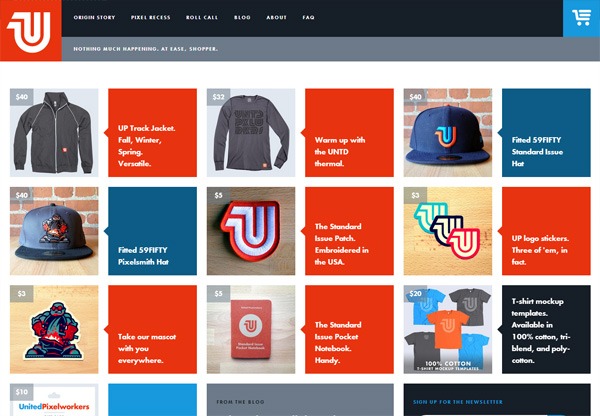Image resolution: width=600 pixels, height=416 pixels.
Task: View the UP Track Jacket photo
Action: coord(54,133)
